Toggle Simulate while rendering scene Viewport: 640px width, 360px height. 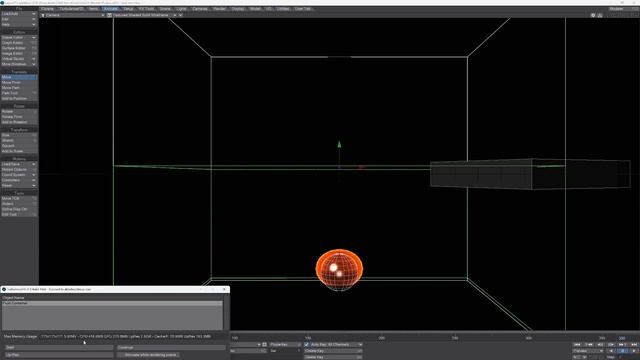(149, 355)
